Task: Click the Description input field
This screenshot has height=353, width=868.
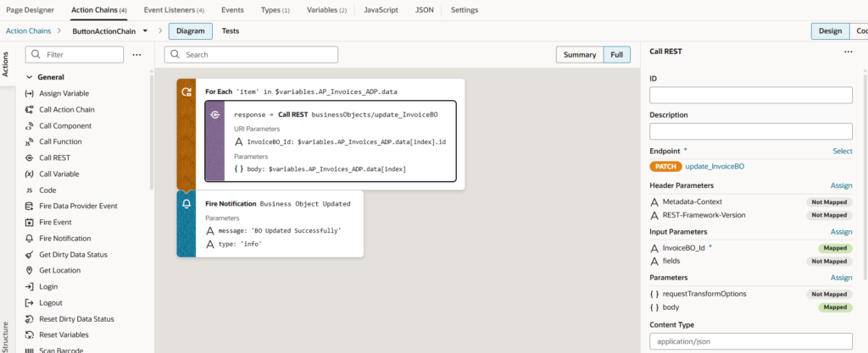Action: coord(750,131)
